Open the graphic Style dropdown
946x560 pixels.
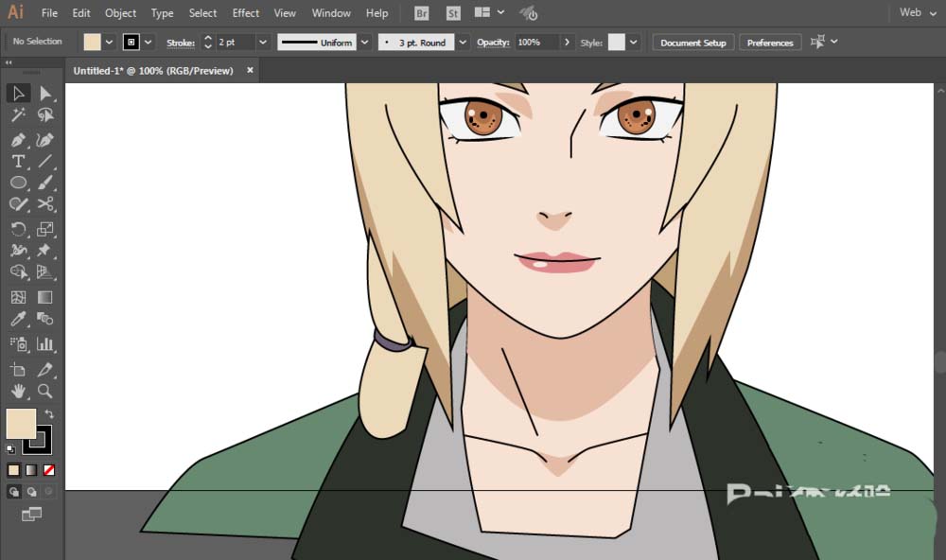(634, 43)
